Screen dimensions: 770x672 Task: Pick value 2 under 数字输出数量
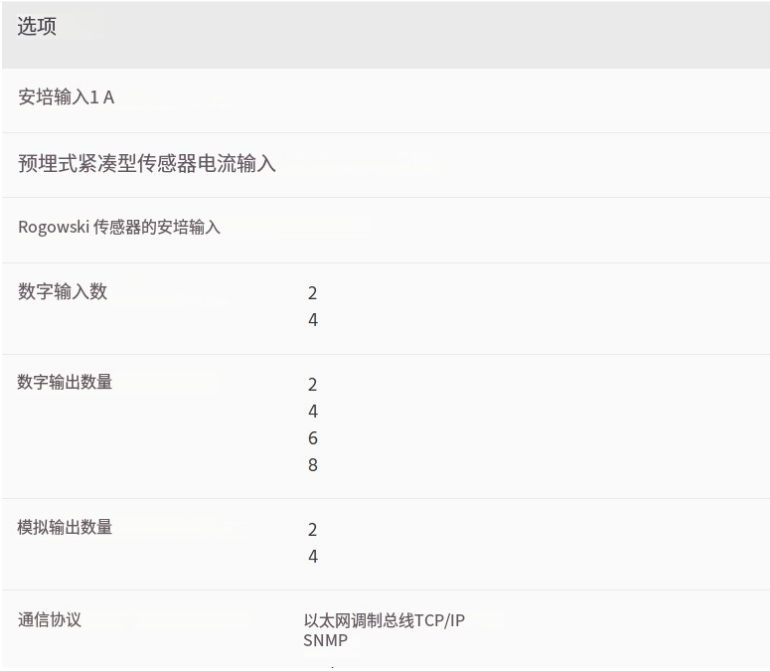click(313, 385)
